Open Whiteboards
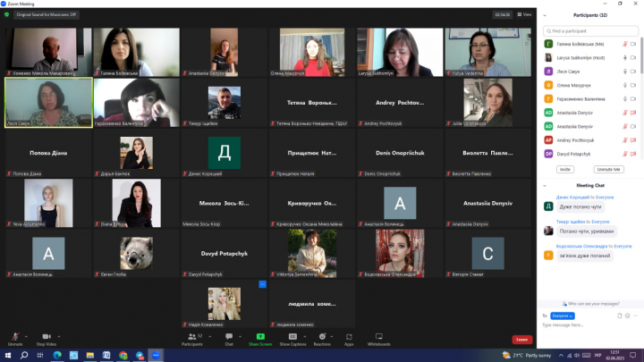The height and width of the screenshot is (362, 644). (378, 337)
